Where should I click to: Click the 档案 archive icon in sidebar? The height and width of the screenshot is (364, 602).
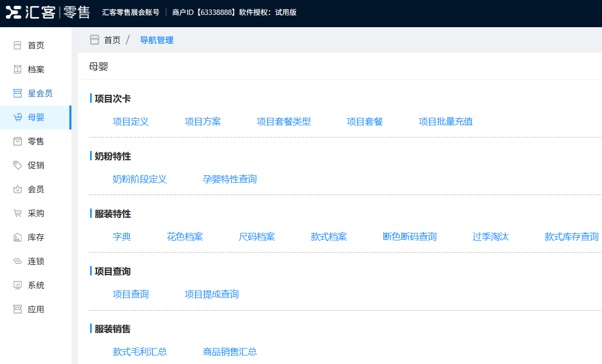pos(18,69)
